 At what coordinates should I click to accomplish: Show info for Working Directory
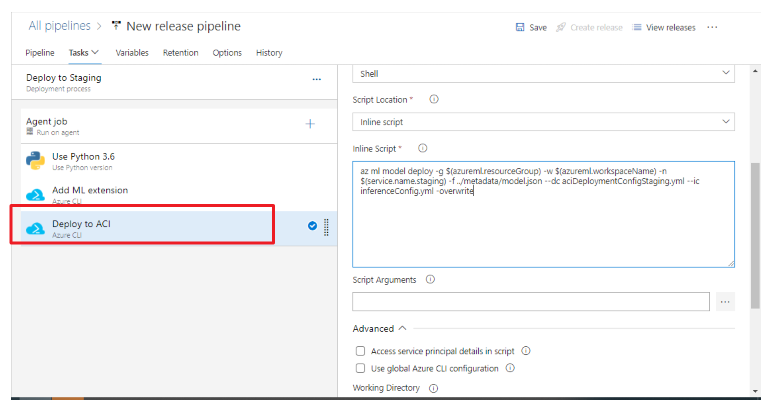(x=434, y=388)
